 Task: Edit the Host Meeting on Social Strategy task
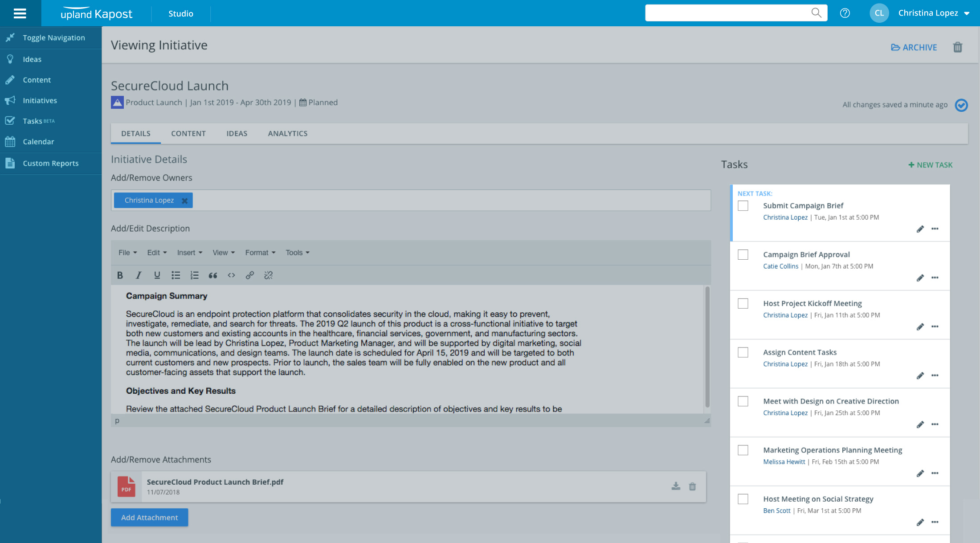tap(920, 522)
